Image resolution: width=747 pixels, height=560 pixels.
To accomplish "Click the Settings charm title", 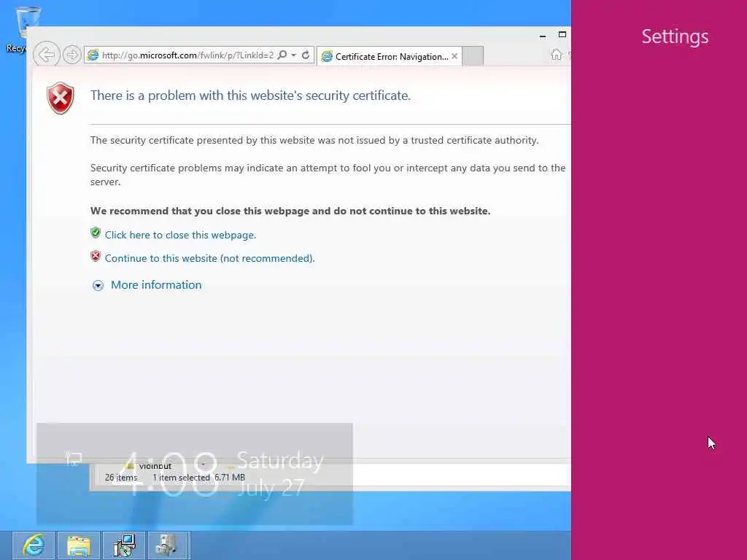I will [x=675, y=36].
